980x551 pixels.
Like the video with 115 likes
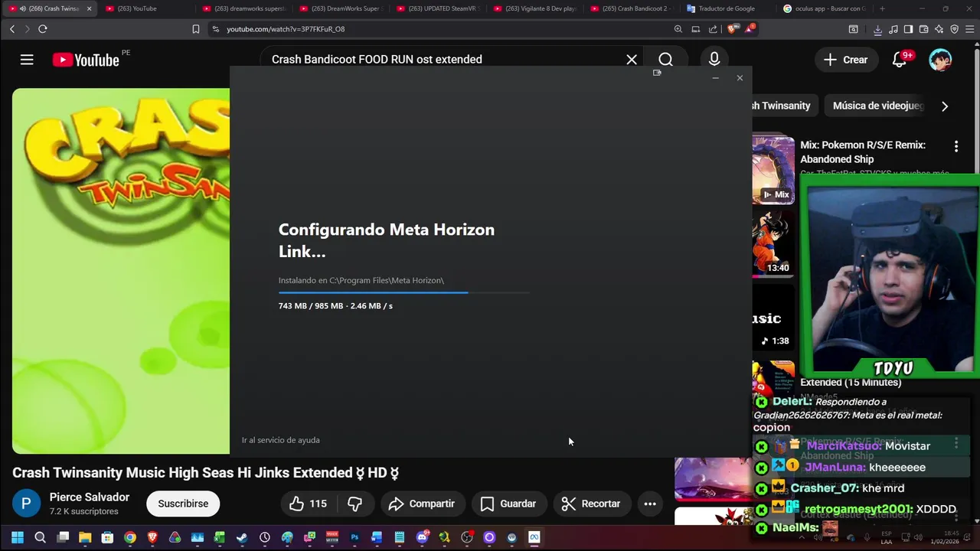tap(308, 504)
